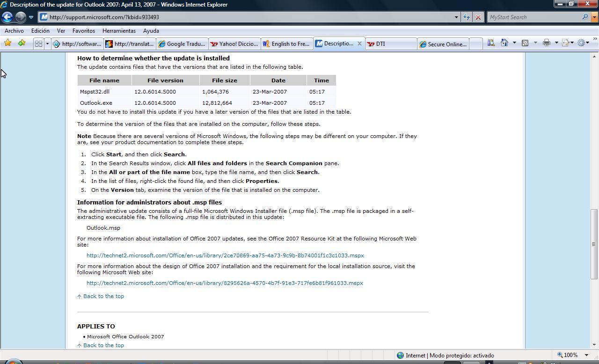Print the page with printer icon
Screen dimensions: 599x364
[x=546, y=43]
